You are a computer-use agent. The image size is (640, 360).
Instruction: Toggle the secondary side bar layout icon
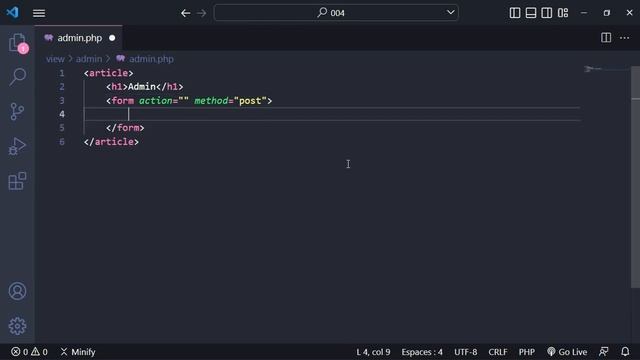point(547,13)
